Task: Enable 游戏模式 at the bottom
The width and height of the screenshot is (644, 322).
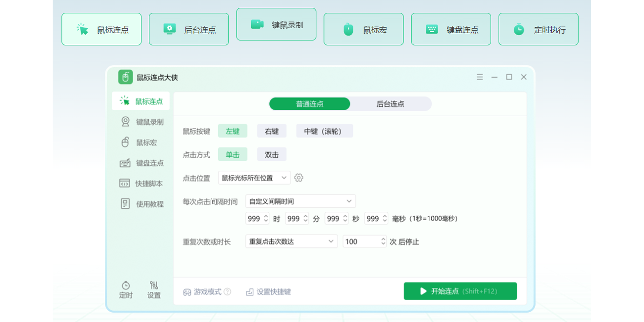Action: point(207,291)
